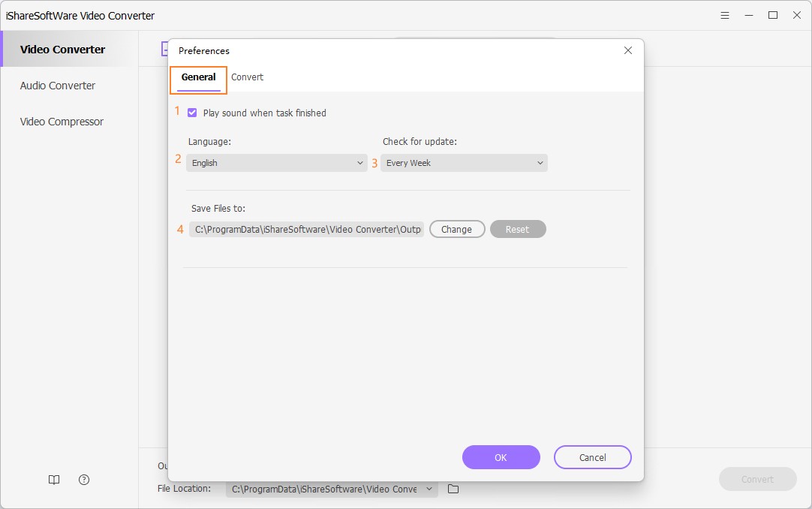Close the Preferences dialog

[x=628, y=50]
